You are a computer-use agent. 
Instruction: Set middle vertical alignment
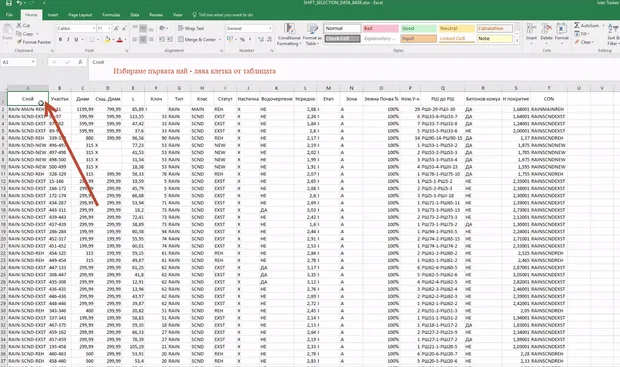(143, 28)
